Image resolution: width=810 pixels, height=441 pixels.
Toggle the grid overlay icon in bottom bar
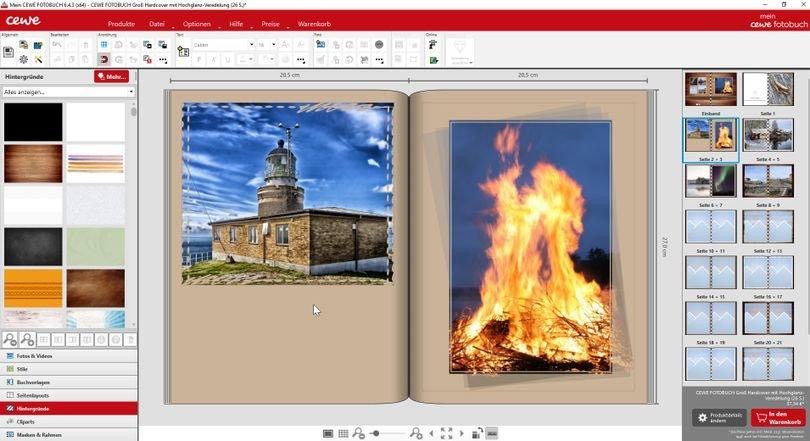[343, 434]
